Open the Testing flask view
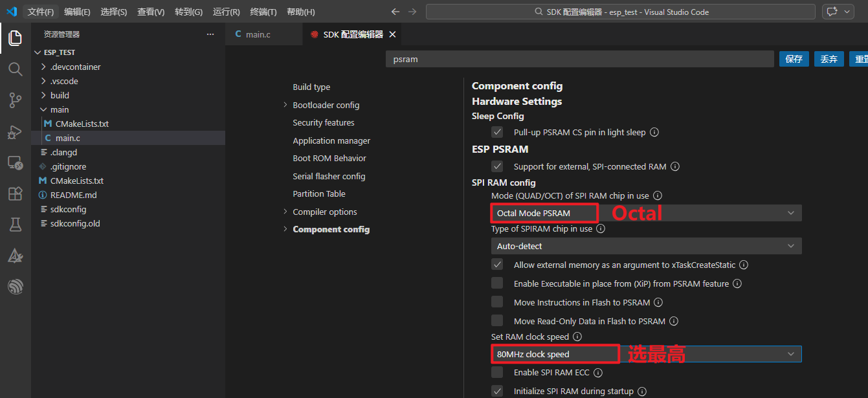This screenshot has width=868, height=398. [x=15, y=225]
